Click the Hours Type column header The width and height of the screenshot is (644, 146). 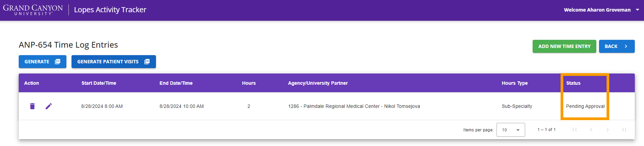[x=515, y=83]
